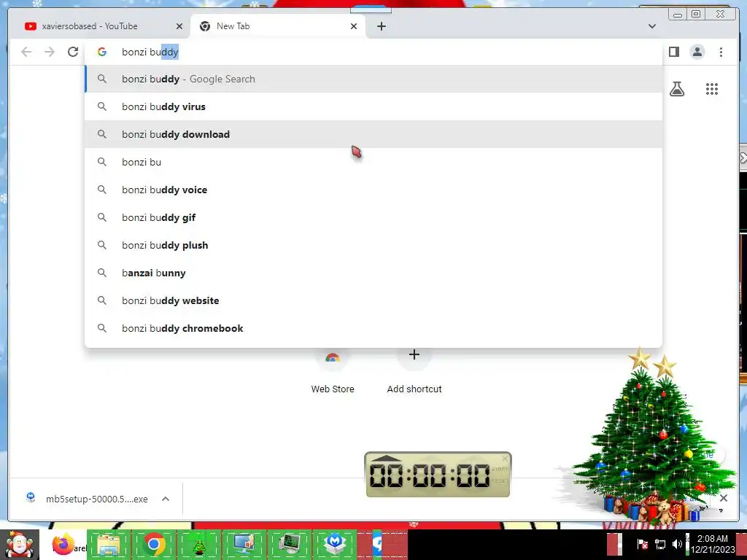This screenshot has width=747, height=560.
Task: Choose the bonzi buddy - Google Search suggestion
Action: pyautogui.click(x=373, y=79)
